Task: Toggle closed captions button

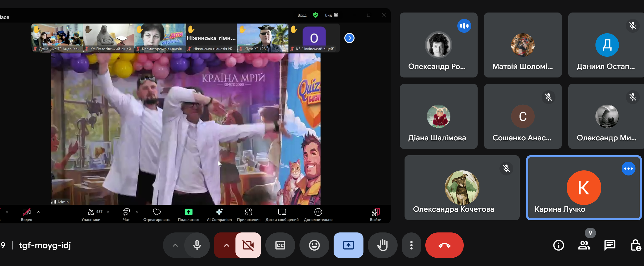Action: [280, 245]
